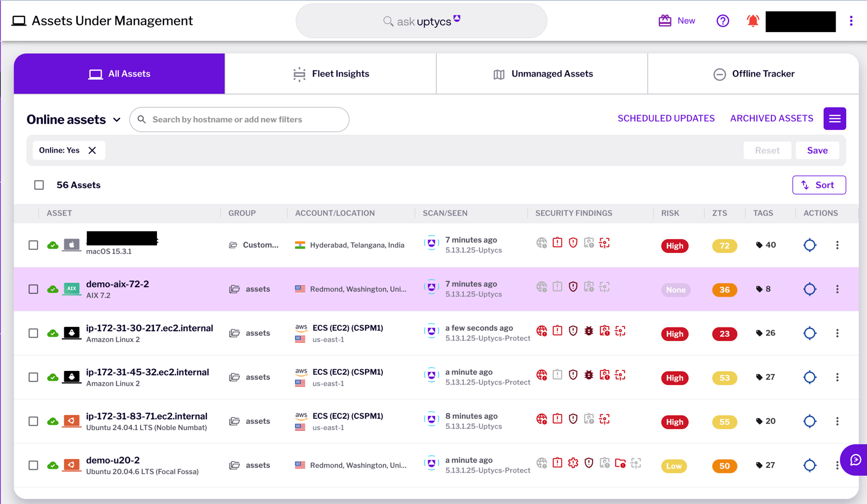Image resolution: width=867 pixels, height=504 pixels.
Task: Click the globe finding icon for ip-172-31-83-71.ec2.internal
Action: tap(542, 418)
